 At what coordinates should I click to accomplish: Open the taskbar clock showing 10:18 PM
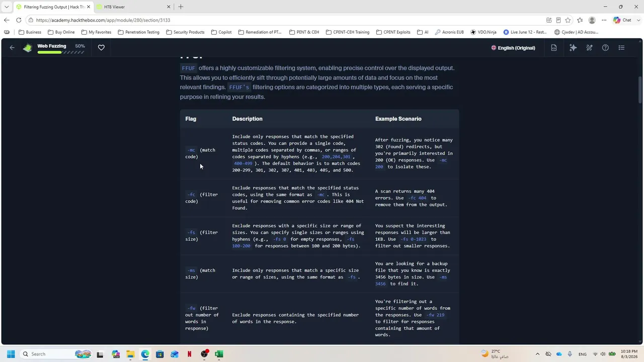click(629, 354)
